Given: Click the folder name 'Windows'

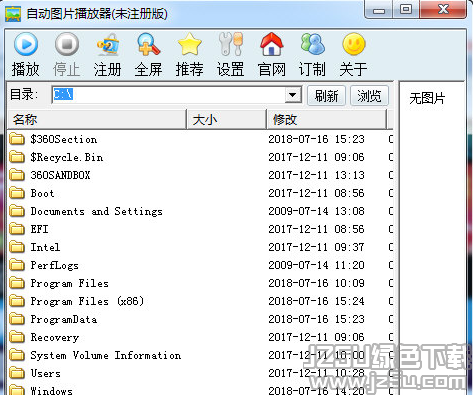Looking at the screenshot, I should pos(51,390).
